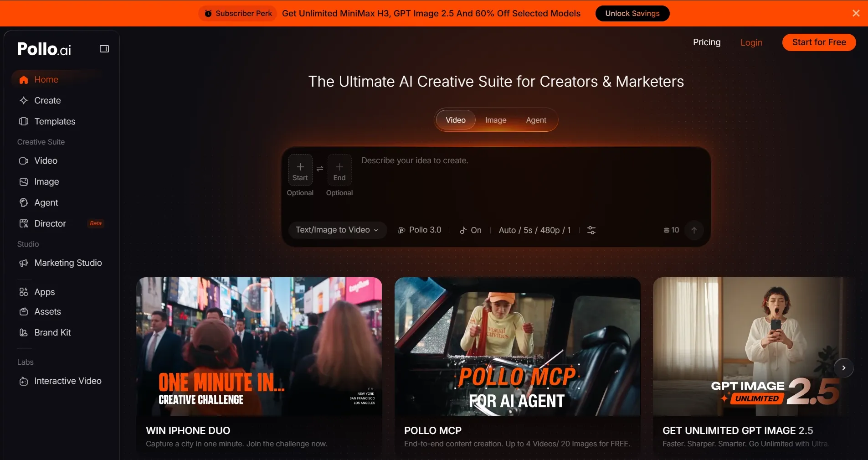Click the 10 credits cost indicator
Image resolution: width=868 pixels, height=460 pixels.
click(x=671, y=230)
